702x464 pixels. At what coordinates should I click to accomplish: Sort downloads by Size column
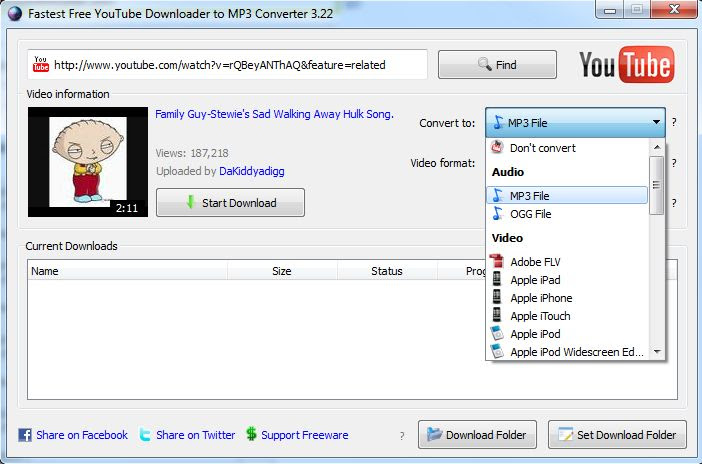(282, 271)
